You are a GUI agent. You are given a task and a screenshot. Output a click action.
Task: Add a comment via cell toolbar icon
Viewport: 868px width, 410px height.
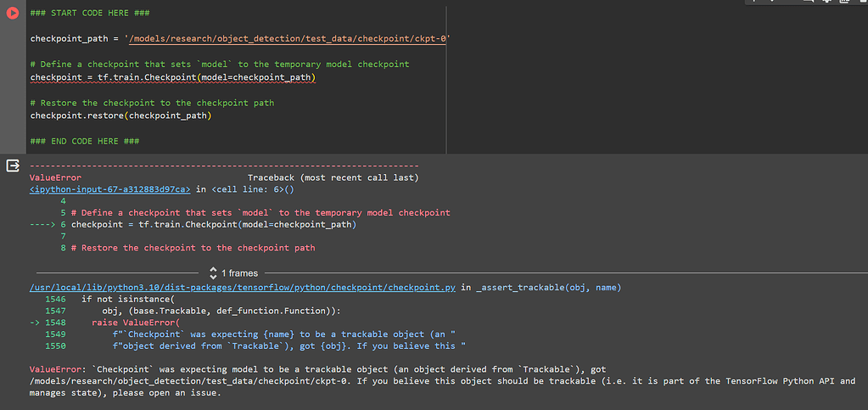[810, 2]
